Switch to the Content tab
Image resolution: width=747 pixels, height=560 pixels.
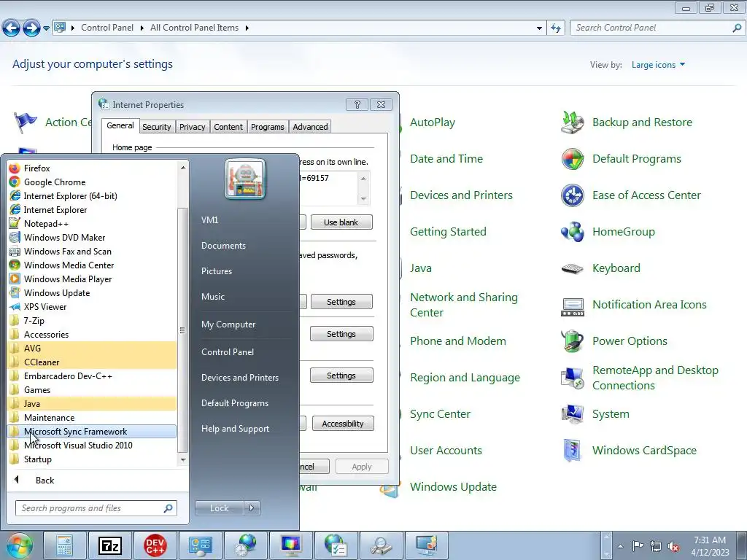228,127
